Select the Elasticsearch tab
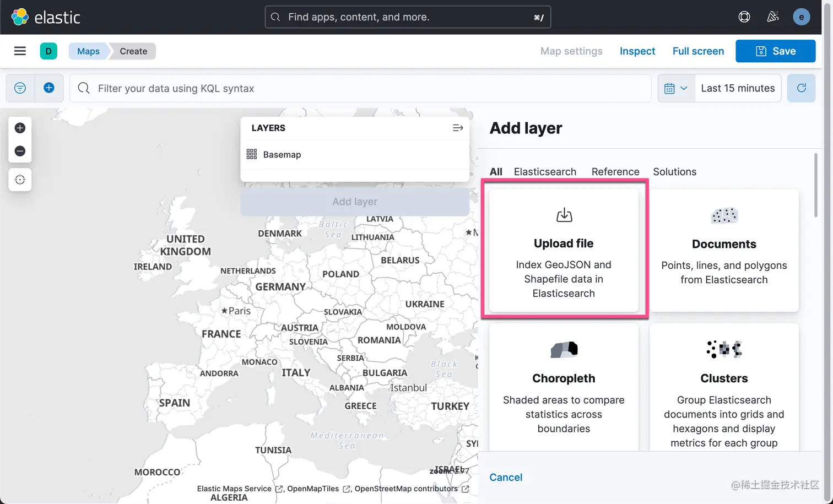The width and height of the screenshot is (833, 504). pos(545,172)
